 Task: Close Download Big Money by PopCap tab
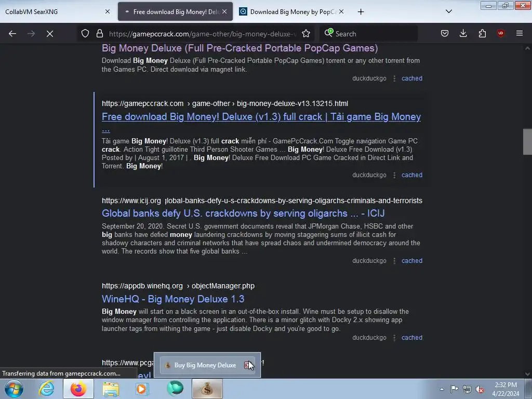(341, 11)
